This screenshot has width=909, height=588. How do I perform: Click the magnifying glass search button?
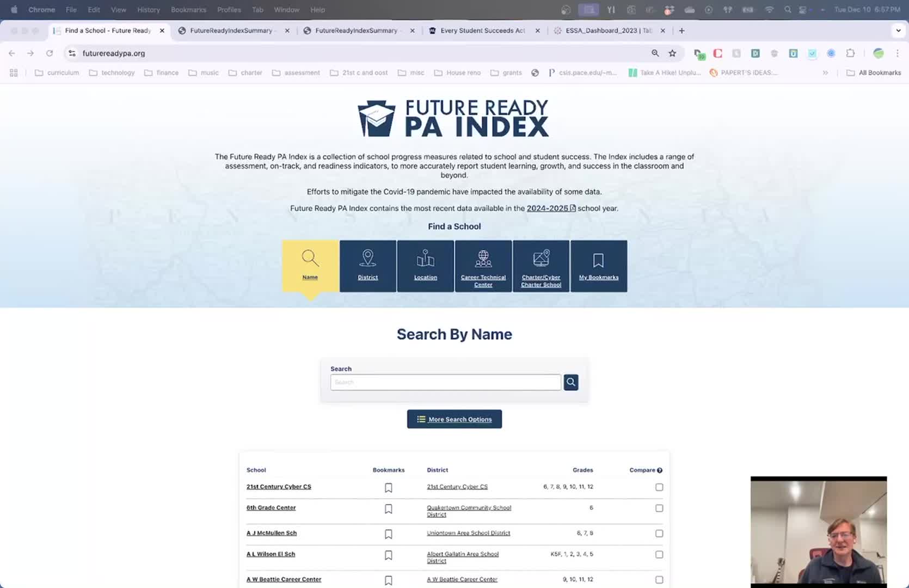tap(570, 382)
